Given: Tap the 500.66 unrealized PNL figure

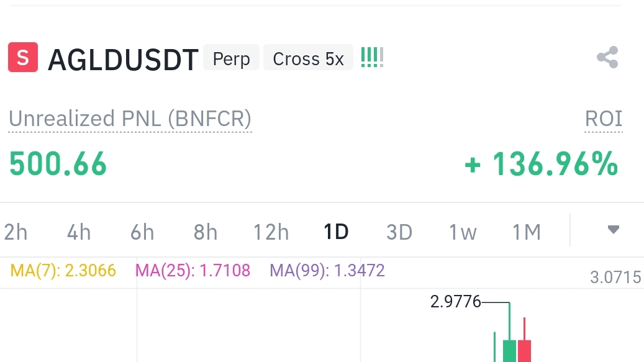Looking at the screenshot, I should [57, 163].
